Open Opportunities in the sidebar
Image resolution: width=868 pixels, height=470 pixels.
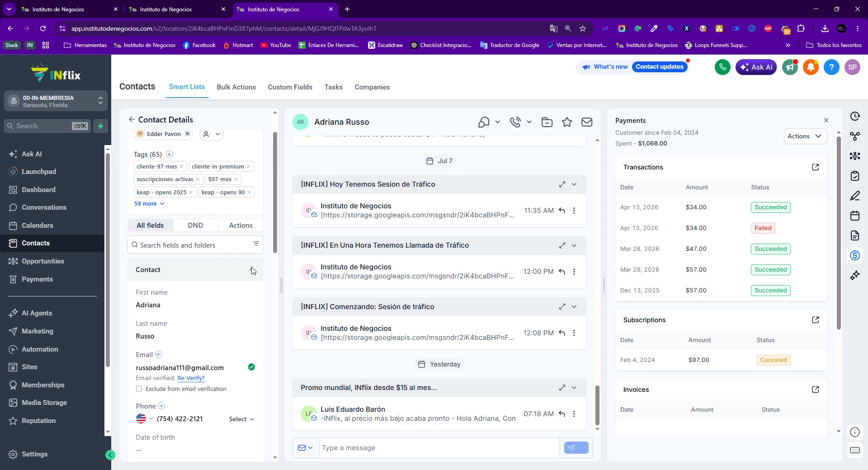43,261
